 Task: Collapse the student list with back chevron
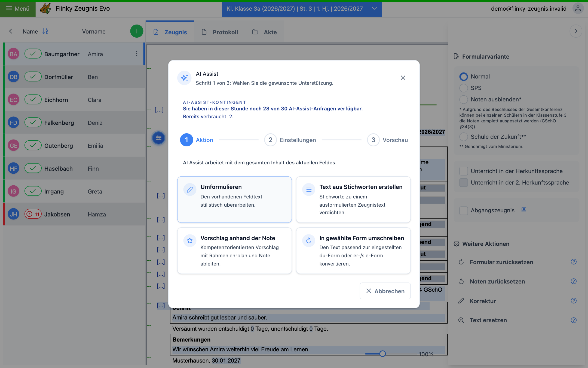11,31
